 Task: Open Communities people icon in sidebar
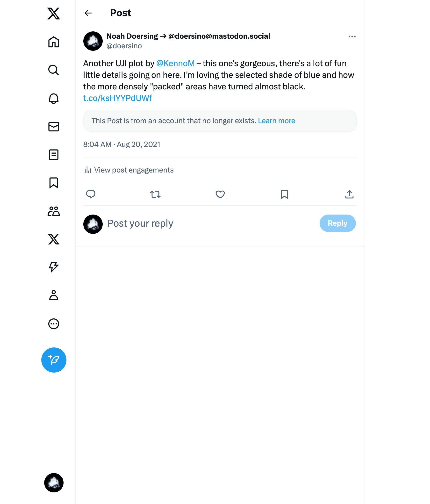[53, 211]
